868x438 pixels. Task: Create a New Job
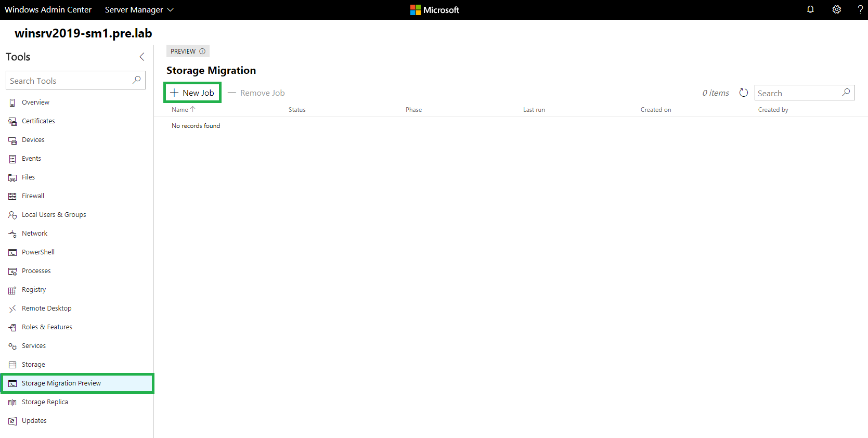pyautogui.click(x=192, y=93)
